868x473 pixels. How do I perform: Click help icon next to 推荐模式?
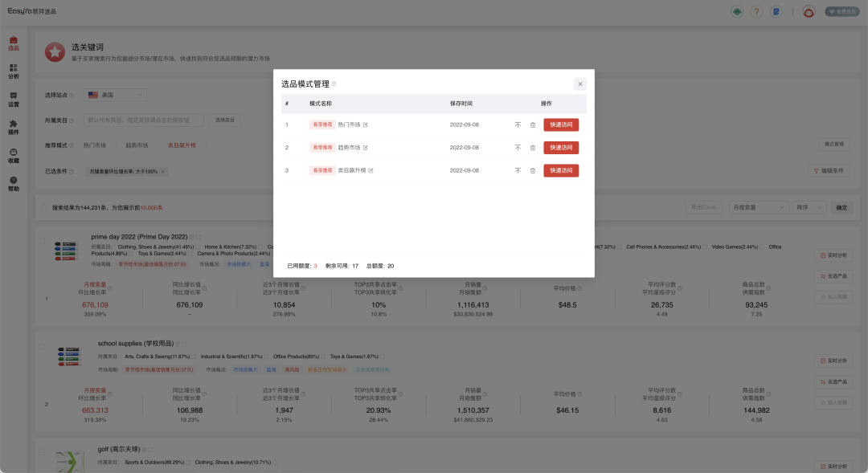tap(72, 145)
